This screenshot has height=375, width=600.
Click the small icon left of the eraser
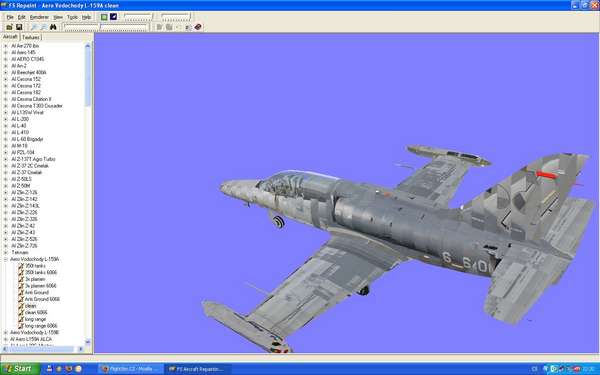[188, 27]
